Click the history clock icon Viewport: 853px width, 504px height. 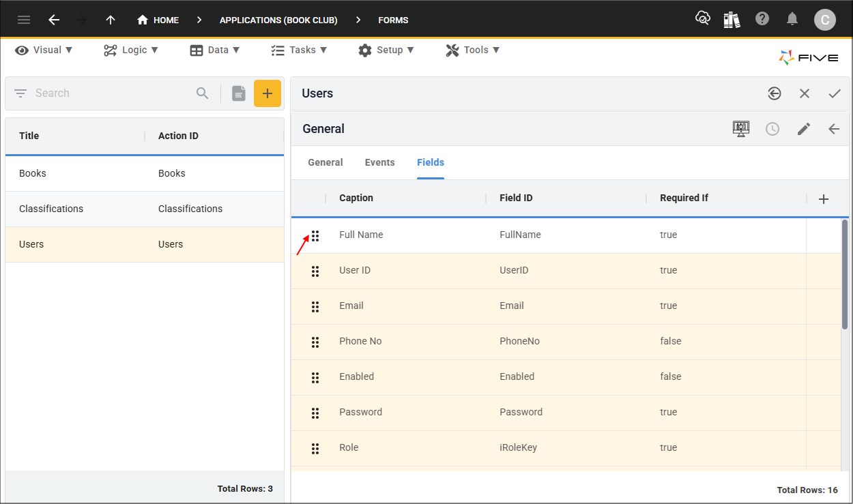click(772, 129)
